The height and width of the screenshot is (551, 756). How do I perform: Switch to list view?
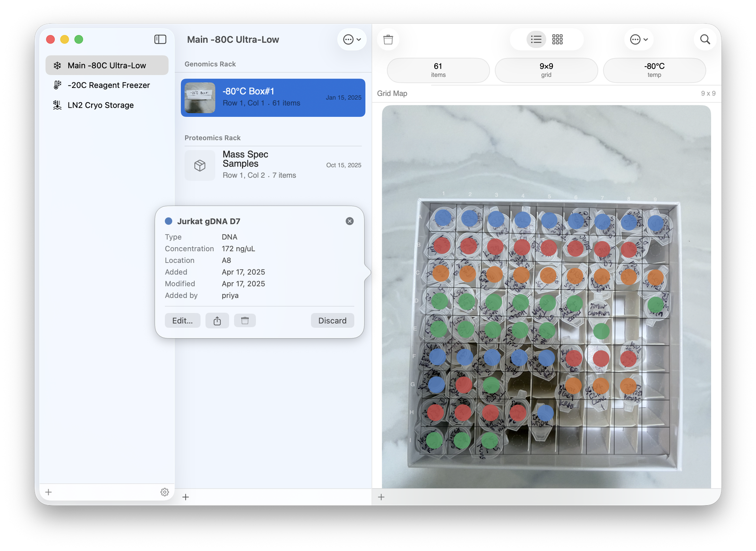[536, 39]
